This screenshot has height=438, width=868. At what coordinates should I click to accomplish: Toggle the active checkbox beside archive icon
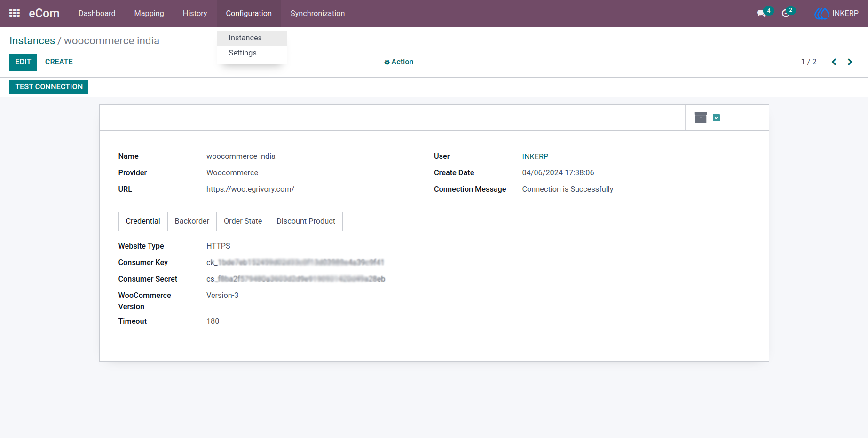tap(717, 118)
